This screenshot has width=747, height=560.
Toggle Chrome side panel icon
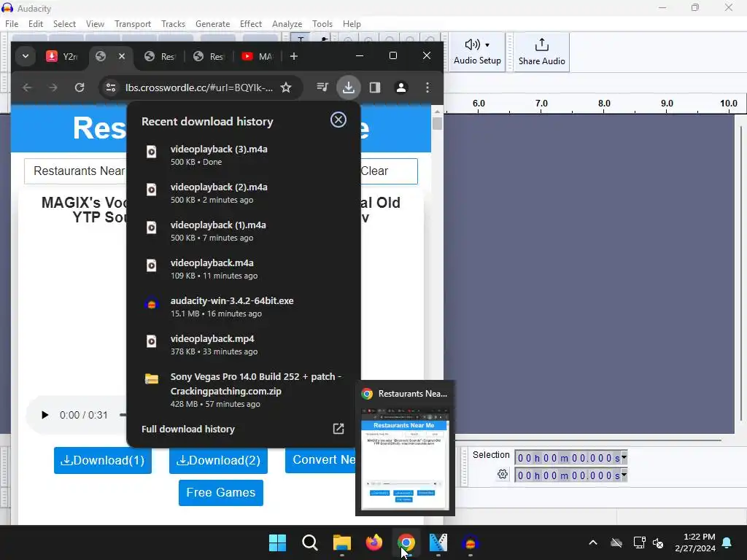click(x=375, y=87)
